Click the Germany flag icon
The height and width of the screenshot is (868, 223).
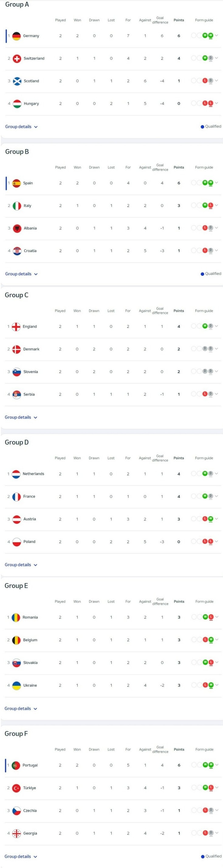tap(16, 36)
